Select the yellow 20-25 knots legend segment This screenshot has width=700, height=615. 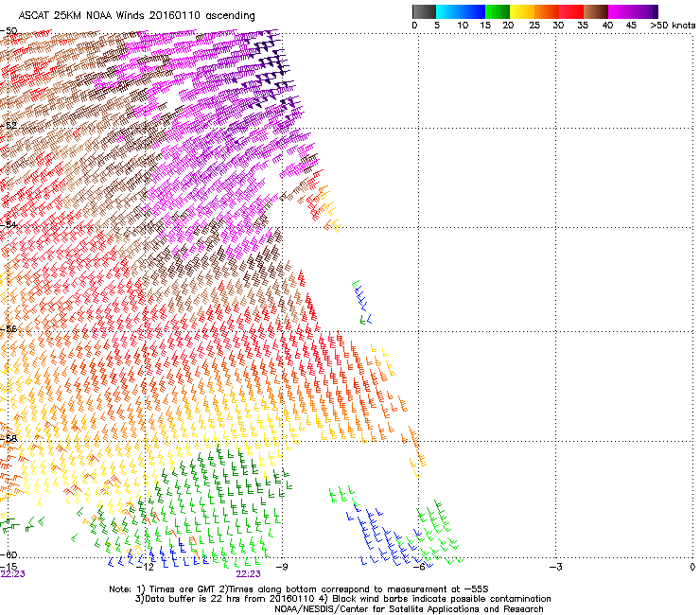pyautogui.click(x=522, y=11)
